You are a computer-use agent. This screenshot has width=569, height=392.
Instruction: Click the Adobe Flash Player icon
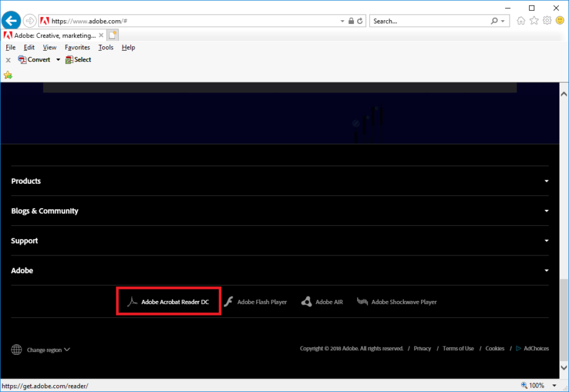[228, 302]
